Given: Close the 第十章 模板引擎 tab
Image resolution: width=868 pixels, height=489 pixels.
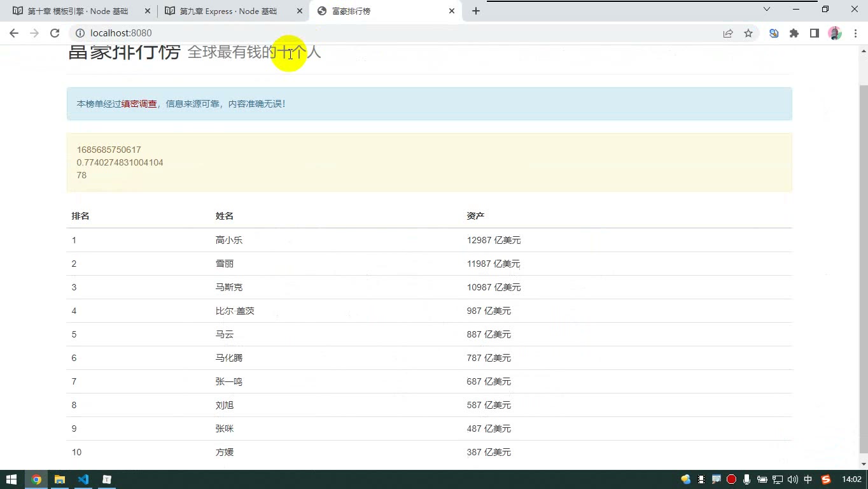Looking at the screenshot, I should point(148,11).
